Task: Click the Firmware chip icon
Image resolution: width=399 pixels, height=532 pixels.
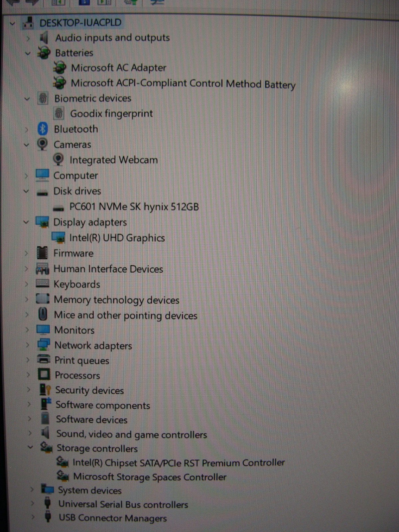Action: tap(42, 253)
